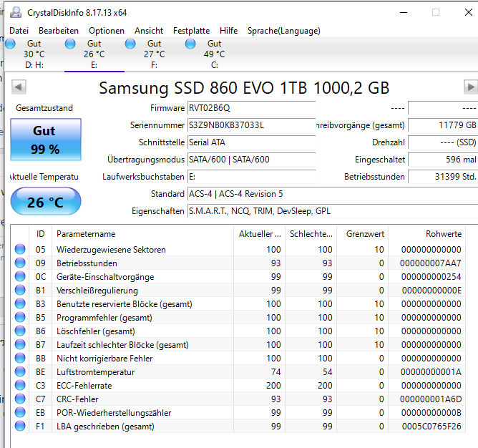
Task: Select the POR-Wiederherstellungszähler parameter name
Action: [114, 413]
